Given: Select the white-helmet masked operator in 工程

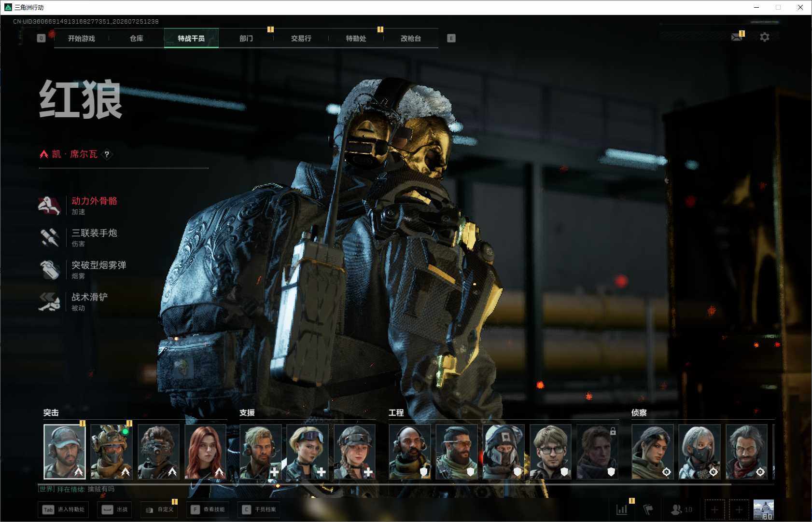Looking at the screenshot, I should tap(504, 452).
